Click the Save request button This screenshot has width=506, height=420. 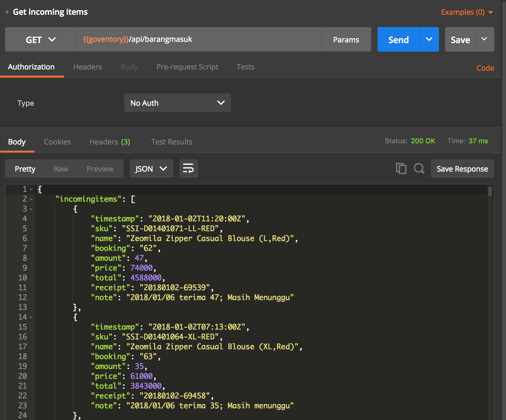(460, 39)
